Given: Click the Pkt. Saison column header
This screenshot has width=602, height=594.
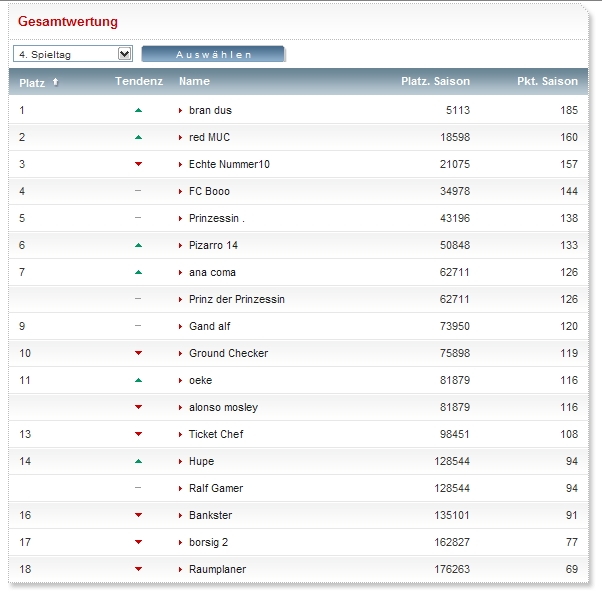Looking at the screenshot, I should point(547,81).
